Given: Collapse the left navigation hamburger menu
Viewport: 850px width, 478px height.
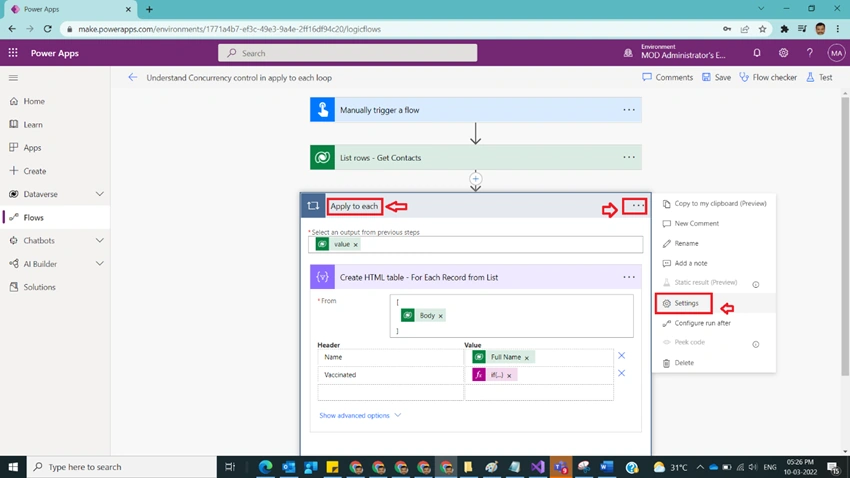Looking at the screenshot, I should (14, 78).
